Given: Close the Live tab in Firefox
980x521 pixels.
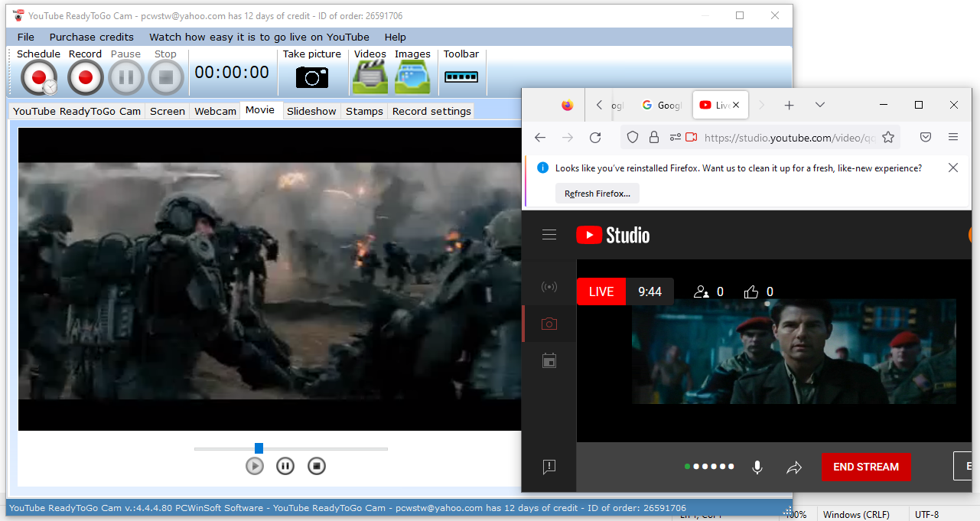Looking at the screenshot, I should coord(736,106).
